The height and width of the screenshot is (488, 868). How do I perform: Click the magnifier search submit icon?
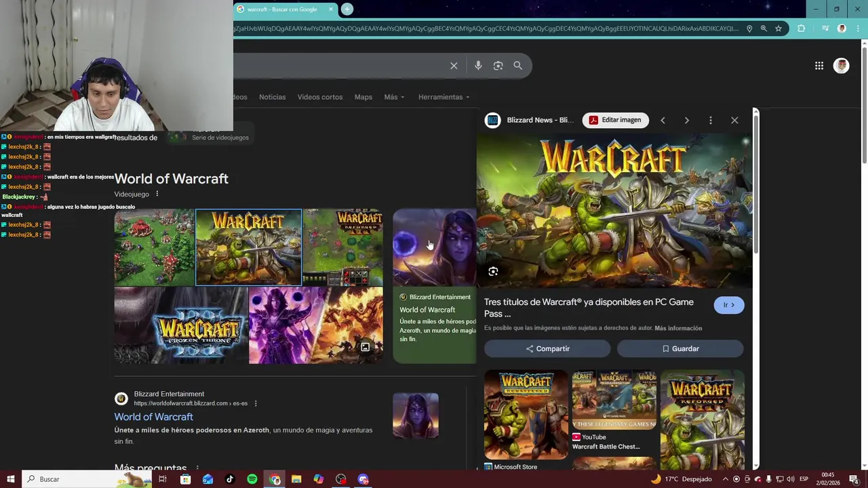[518, 66]
